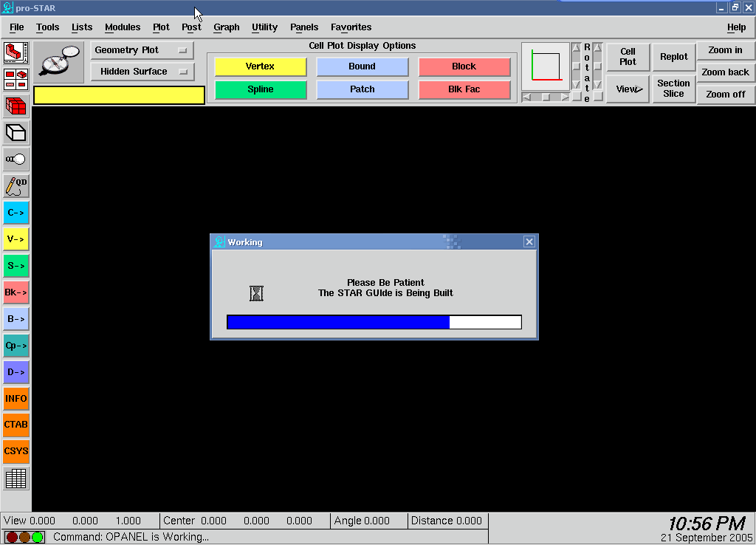Click the 10:56 PM clock display

[x=707, y=524]
